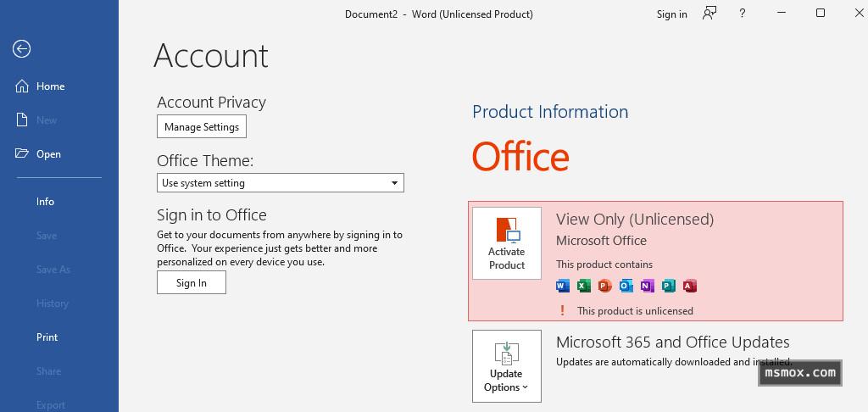Click the Word app icon
This screenshot has width=868, height=412.
click(563, 286)
